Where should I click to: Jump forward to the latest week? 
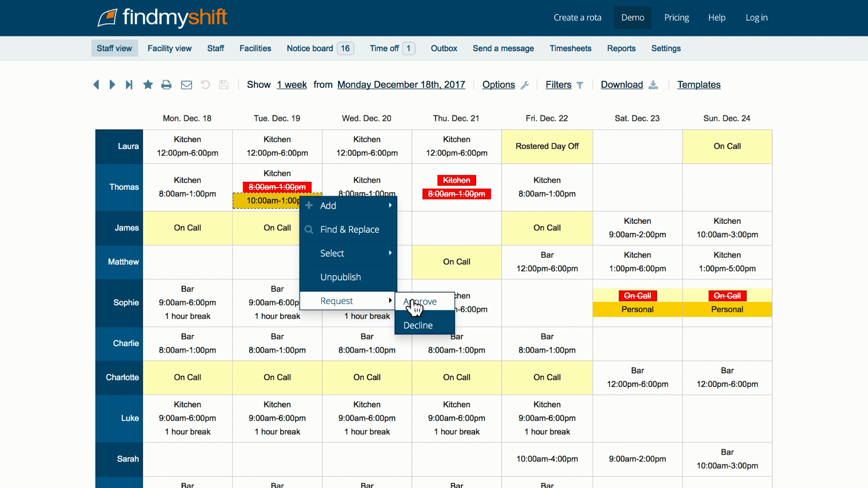click(129, 84)
